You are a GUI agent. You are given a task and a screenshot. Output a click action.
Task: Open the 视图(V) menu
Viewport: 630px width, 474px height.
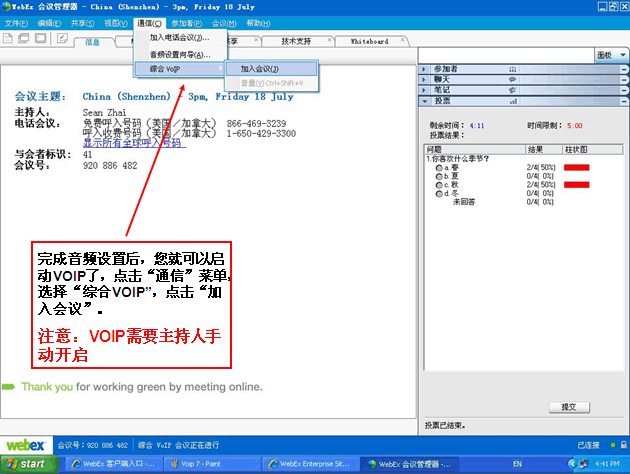coord(116,23)
